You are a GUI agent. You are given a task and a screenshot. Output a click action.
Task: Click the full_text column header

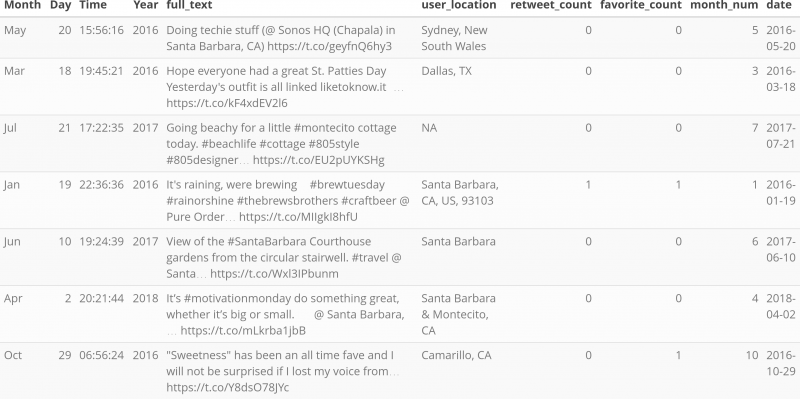click(189, 5)
